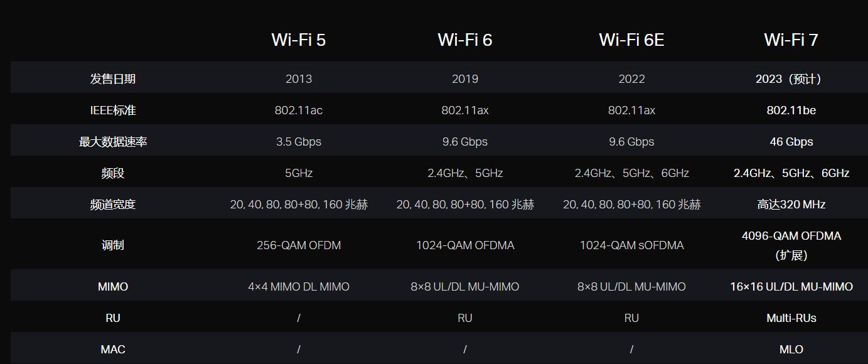Click the 最大数据速率 row label
This screenshot has height=364, width=868.
coord(113,142)
